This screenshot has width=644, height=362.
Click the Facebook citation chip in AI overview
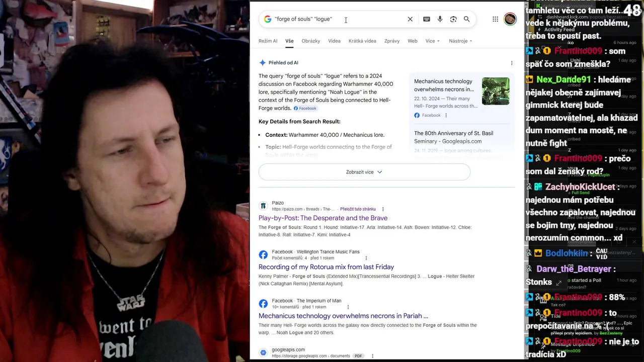pos(305,108)
